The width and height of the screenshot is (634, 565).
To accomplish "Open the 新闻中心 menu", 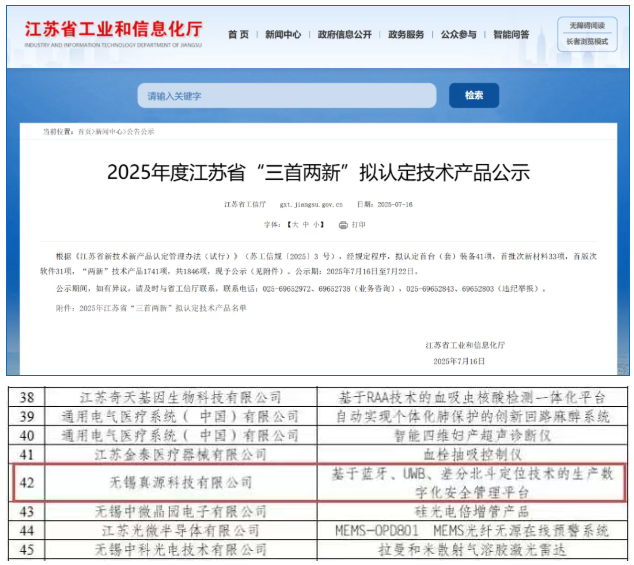I will [x=282, y=35].
